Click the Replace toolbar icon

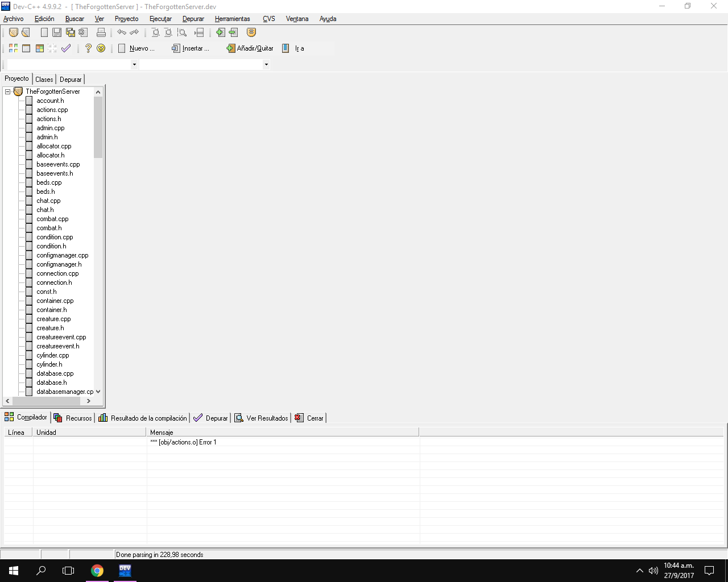point(168,32)
